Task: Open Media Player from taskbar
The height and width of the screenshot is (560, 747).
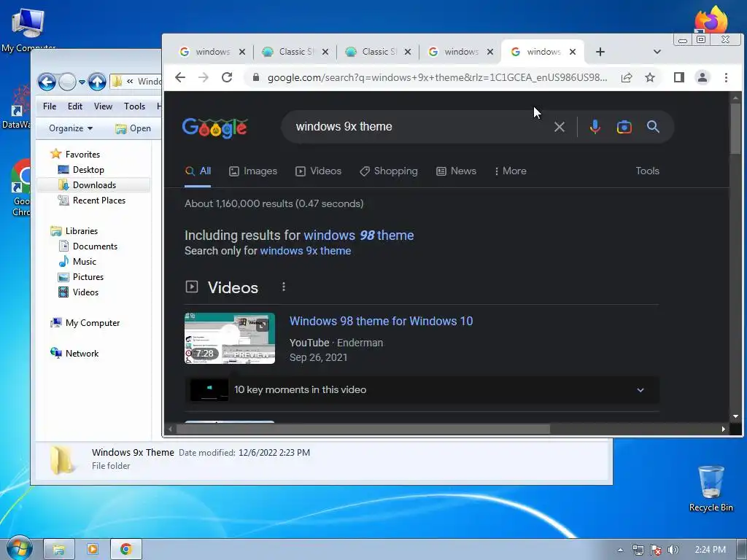Action: tap(93, 550)
